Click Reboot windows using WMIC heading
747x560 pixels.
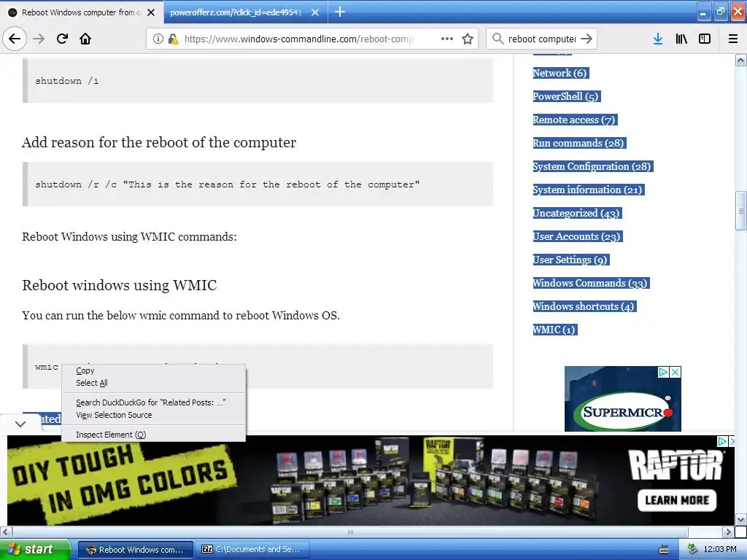coord(119,285)
